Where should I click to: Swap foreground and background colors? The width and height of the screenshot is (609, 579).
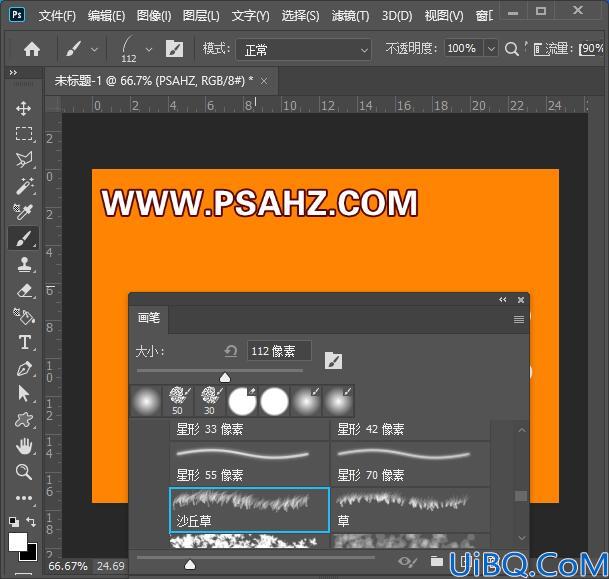(x=31, y=522)
